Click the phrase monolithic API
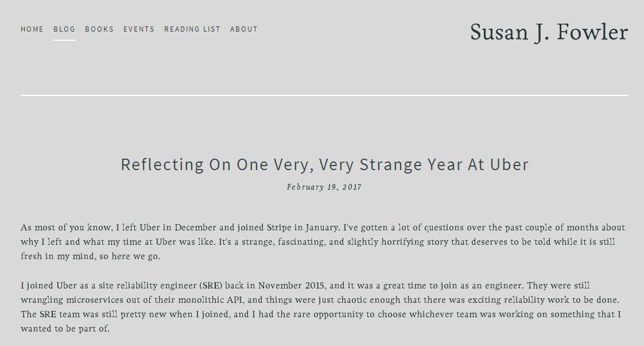 [x=211, y=300]
